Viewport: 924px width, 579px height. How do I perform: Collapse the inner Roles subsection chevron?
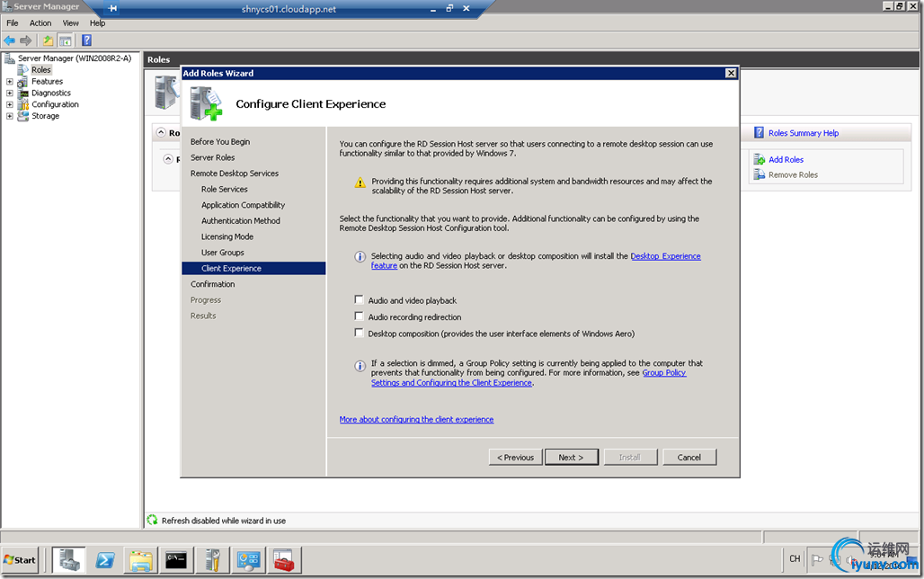(168, 159)
